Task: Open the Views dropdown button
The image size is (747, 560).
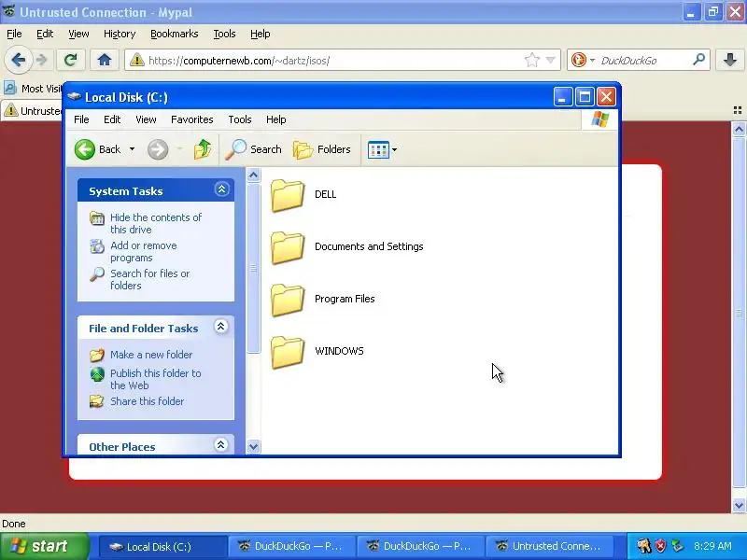Action: coord(382,149)
